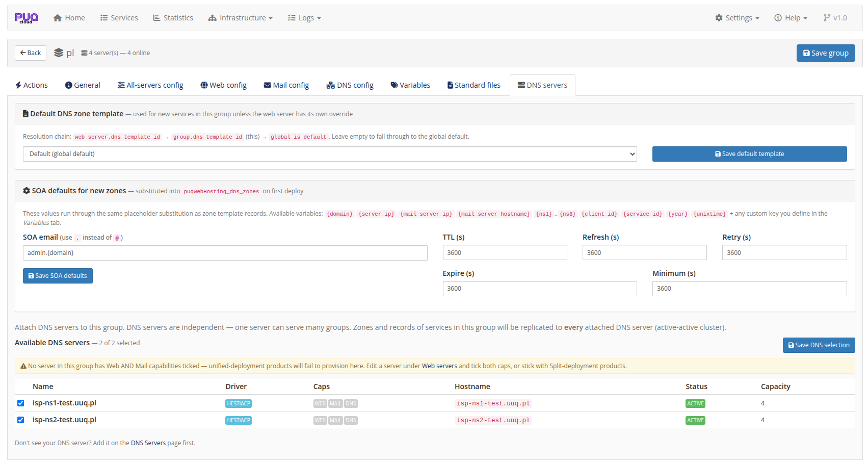
Task: Expand the Logs menu
Action: tap(304, 18)
